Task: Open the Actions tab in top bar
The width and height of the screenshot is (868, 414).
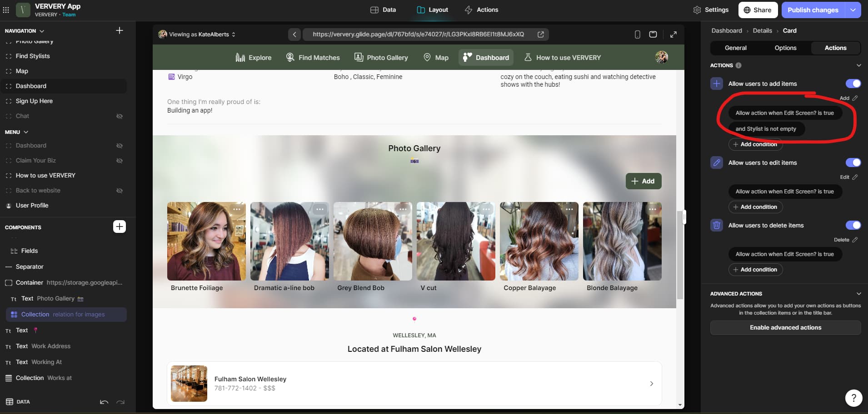Action: (481, 10)
